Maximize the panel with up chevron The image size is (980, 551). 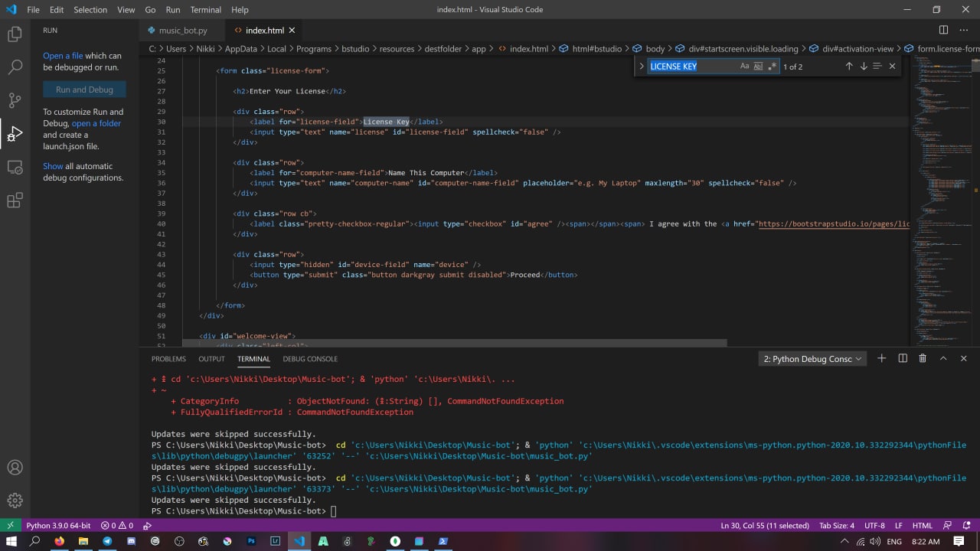(x=943, y=358)
